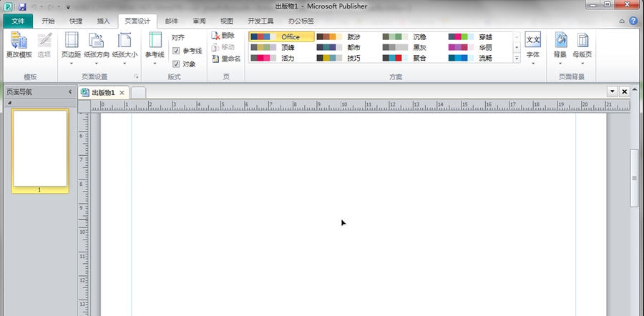The height and width of the screenshot is (316, 644).
Task: Select the 黑灰 color scheme
Action: coord(413,48)
